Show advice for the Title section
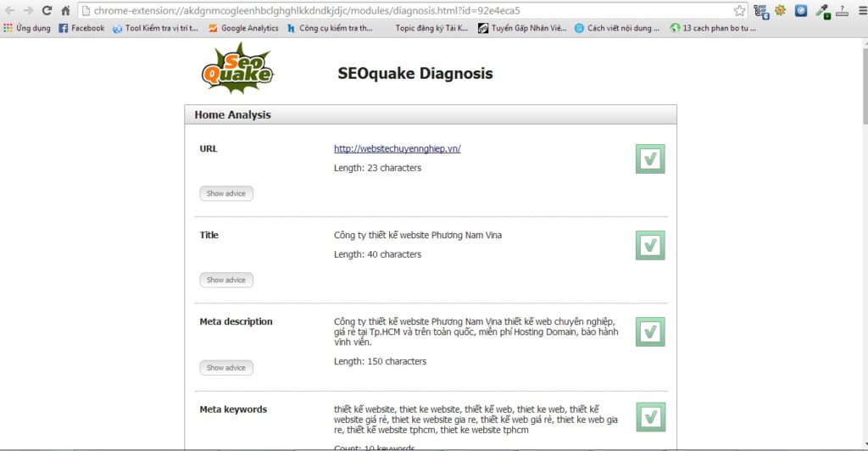868x451 pixels. pos(226,280)
